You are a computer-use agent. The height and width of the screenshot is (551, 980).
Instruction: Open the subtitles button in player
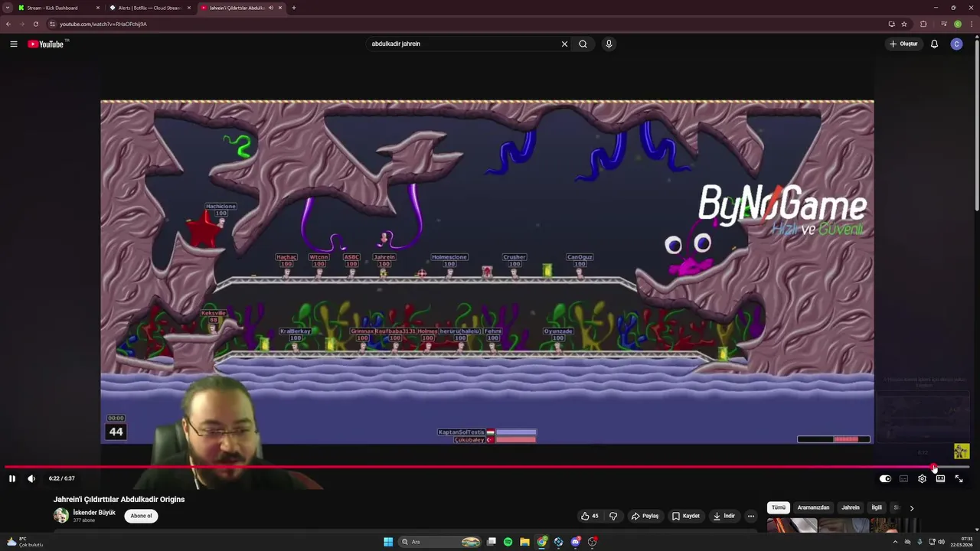coord(903,478)
